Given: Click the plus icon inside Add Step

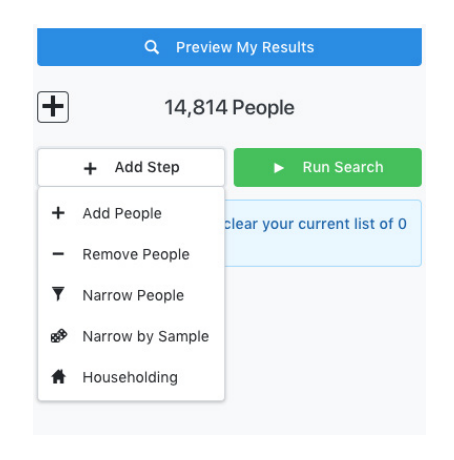Looking at the screenshot, I should pyautogui.click(x=90, y=168).
